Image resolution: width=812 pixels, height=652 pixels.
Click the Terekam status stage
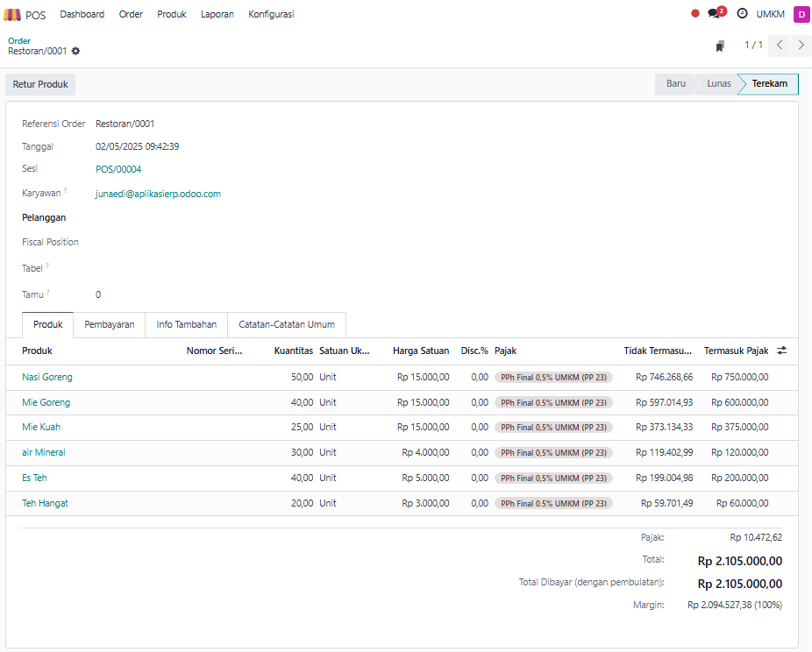tap(770, 84)
